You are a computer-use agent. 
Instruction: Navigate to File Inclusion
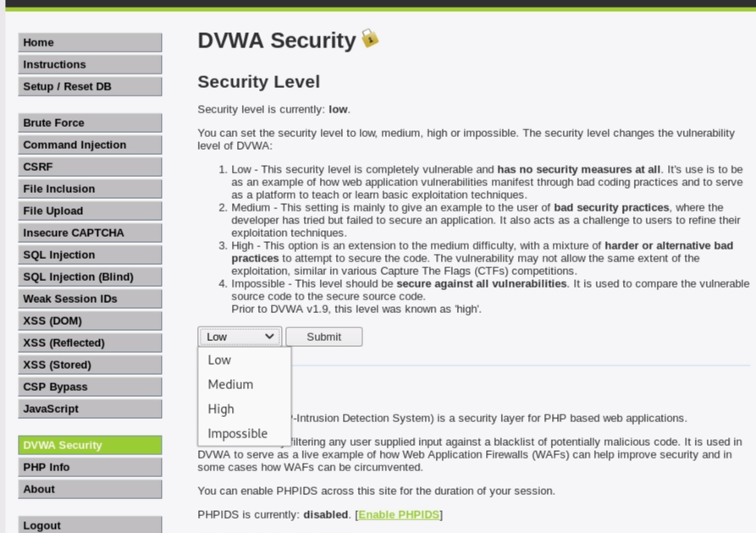click(x=90, y=189)
